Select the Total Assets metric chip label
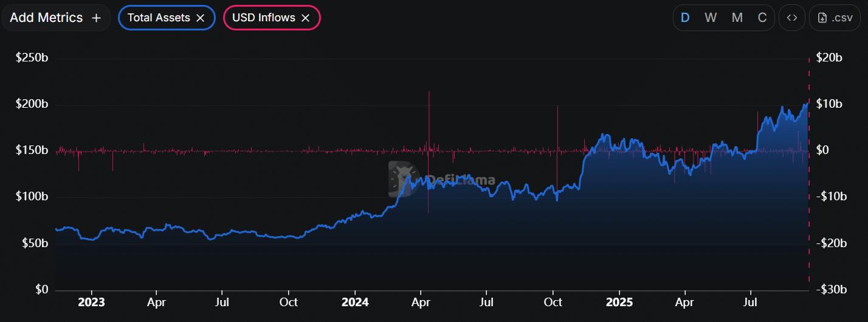Image resolution: width=868 pixels, height=322 pixels. click(159, 18)
